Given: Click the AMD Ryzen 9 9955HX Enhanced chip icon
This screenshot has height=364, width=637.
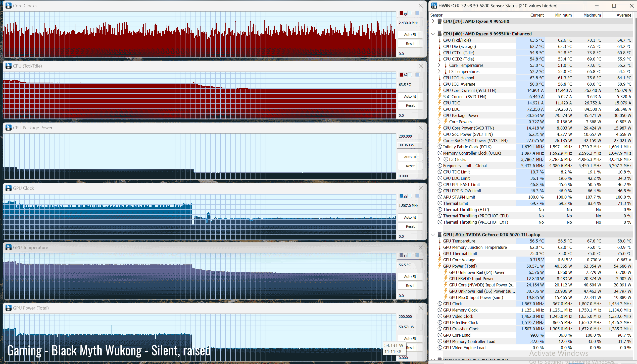Looking at the screenshot, I should pyautogui.click(x=440, y=34).
